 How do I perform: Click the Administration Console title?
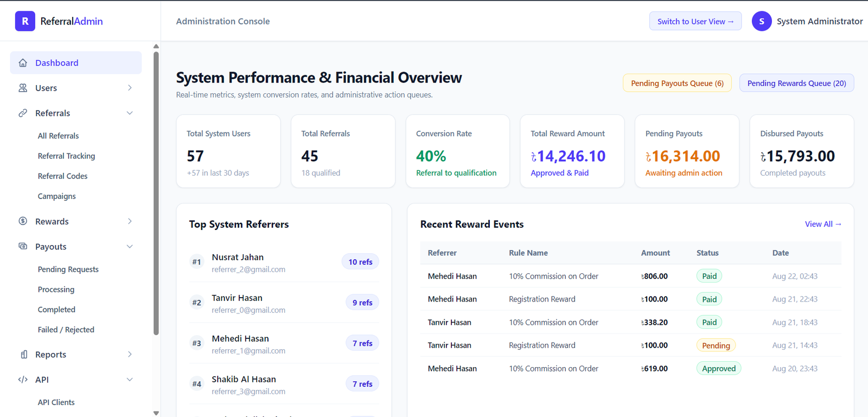223,21
